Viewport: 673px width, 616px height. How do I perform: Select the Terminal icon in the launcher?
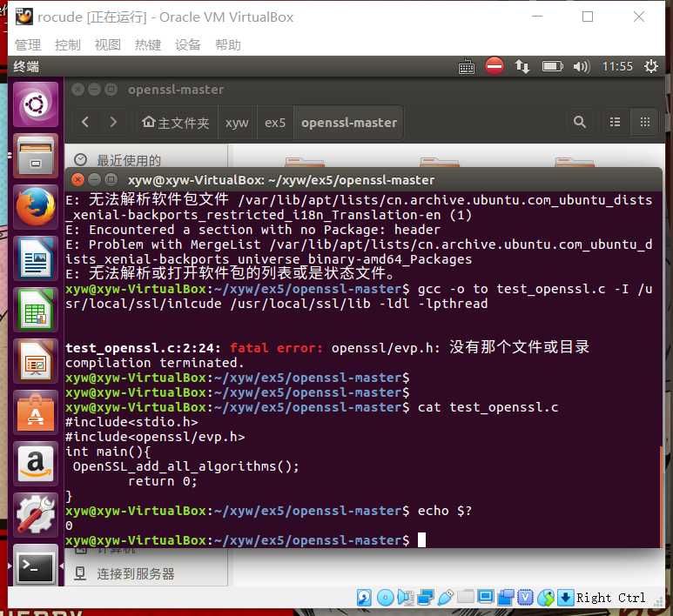(36, 566)
